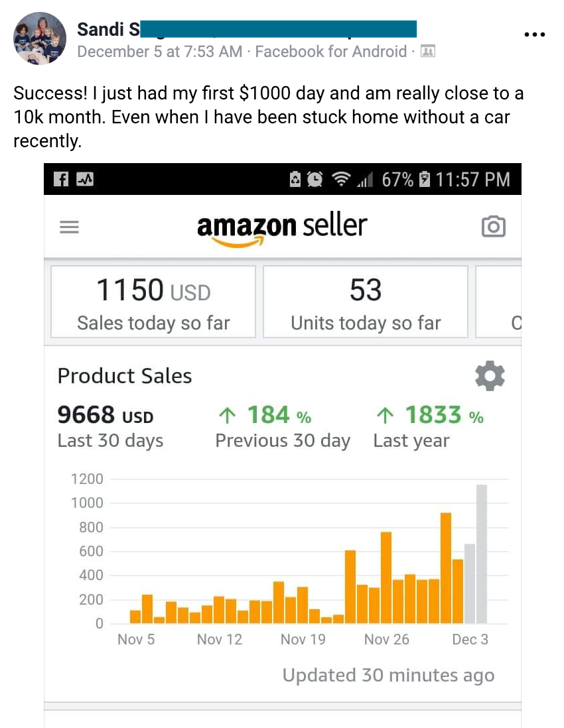Tap the Wi-Fi status icon
564x728 pixels.
(341, 180)
